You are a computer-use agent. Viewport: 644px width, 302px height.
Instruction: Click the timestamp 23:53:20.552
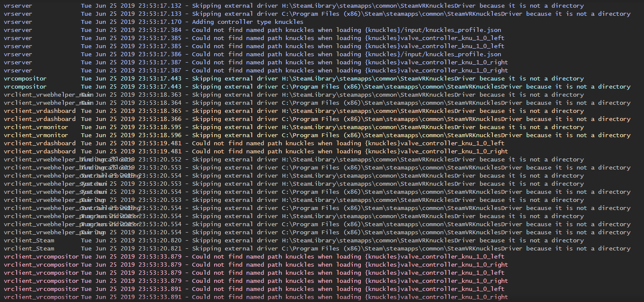(x=160, y=159)
